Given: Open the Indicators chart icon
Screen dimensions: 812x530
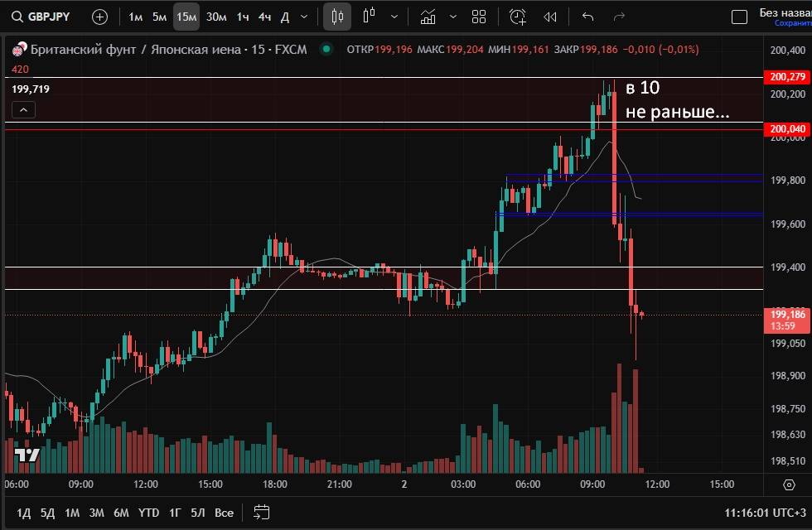Looking at the screenshot, I should pyautogui.click(x=428, y=17).
